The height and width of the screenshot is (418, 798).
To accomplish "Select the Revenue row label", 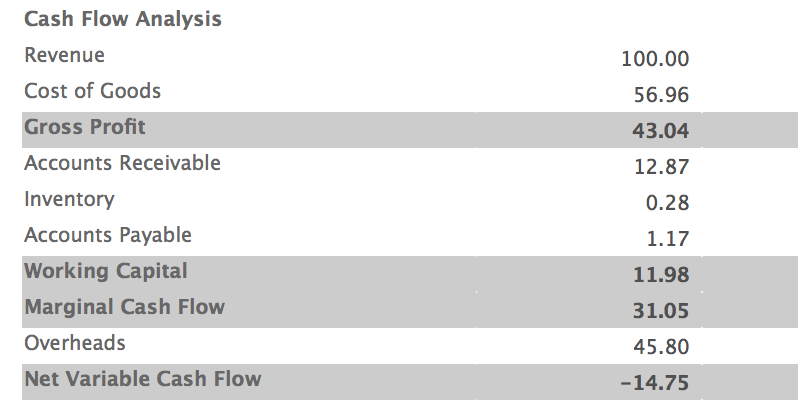I will tap(64, 55).
